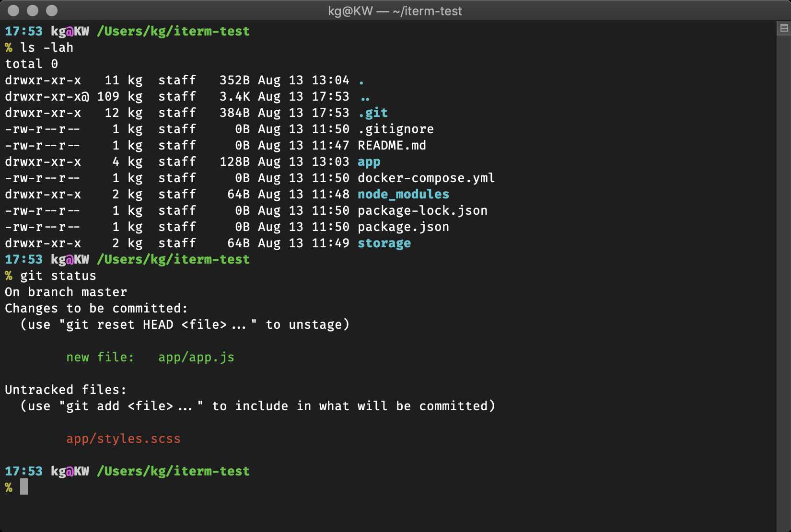Select docker-compose.yml in the file listing
Image resolution: width=791 pixels, height=532 pixels.
pyautogui.click(x=426, y=178)
